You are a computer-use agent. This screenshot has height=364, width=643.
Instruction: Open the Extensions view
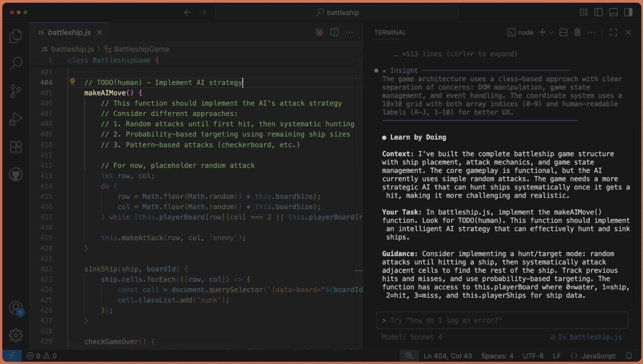click(15, 147)
